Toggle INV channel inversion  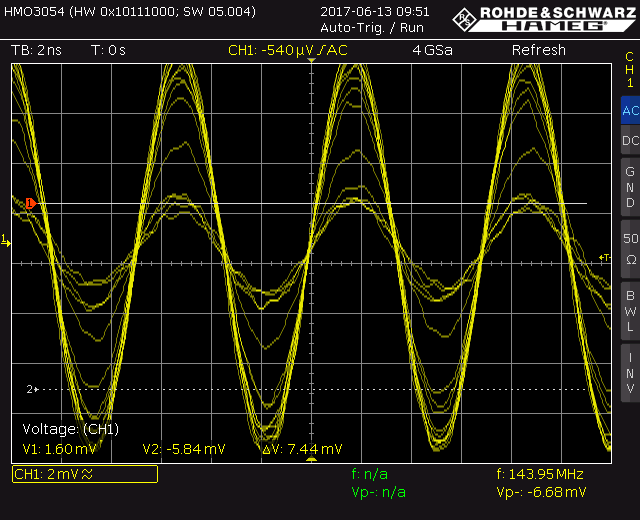click(x=629, y=372)
